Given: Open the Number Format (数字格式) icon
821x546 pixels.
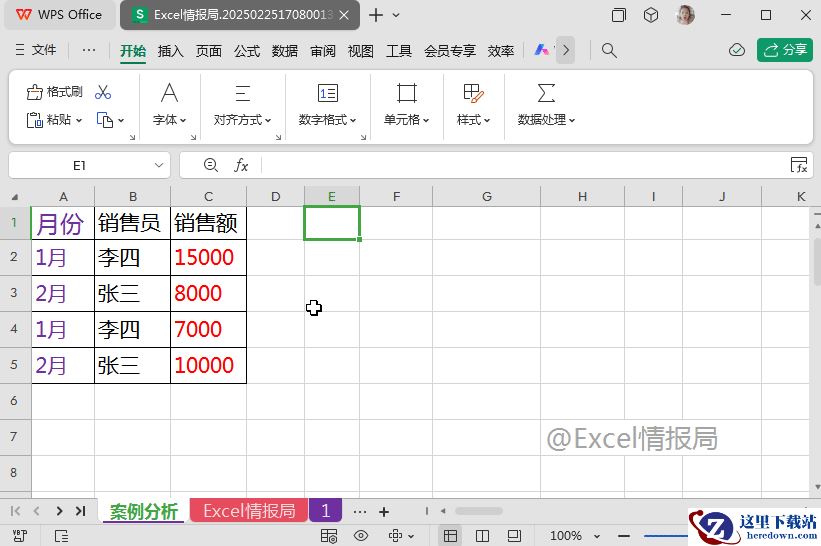Looking at the screenshot, I should pyautogui.click(x=328, y=93).
